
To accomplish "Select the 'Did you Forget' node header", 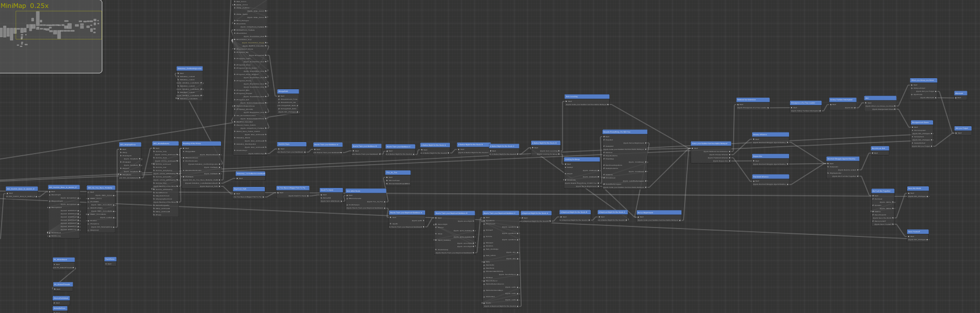I will tap(963, 128).
